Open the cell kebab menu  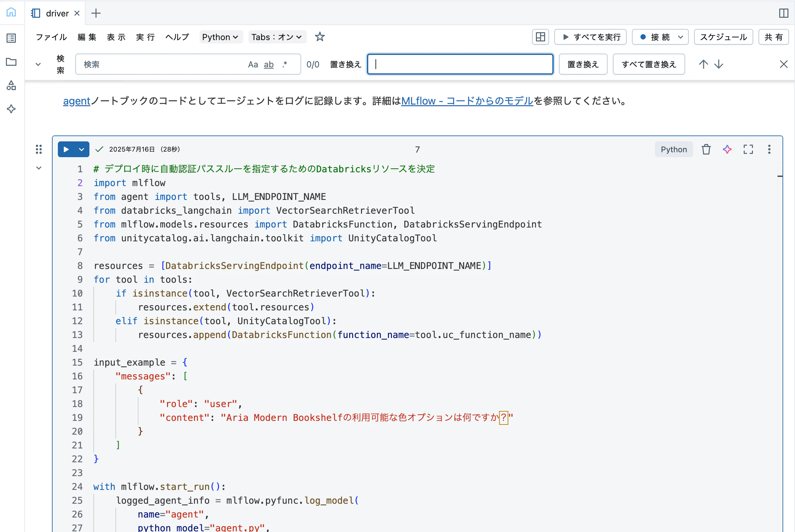point(769,149)
